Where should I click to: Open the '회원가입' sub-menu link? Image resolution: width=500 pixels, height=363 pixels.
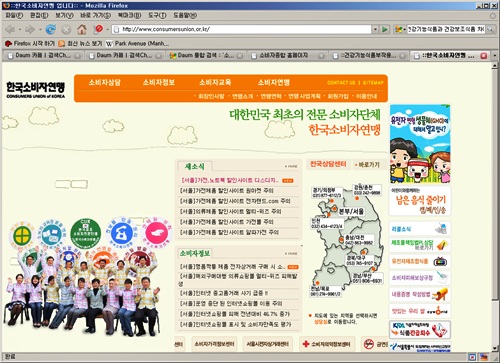338,96
